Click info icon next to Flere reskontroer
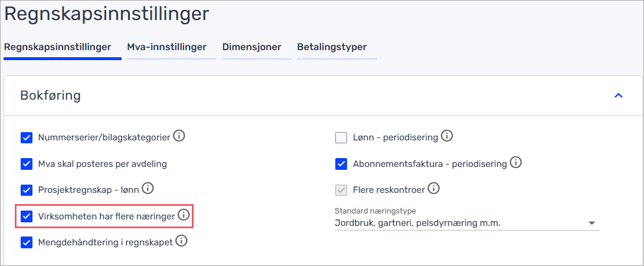The height and width of the screenshot is (266, 644). 434,189
